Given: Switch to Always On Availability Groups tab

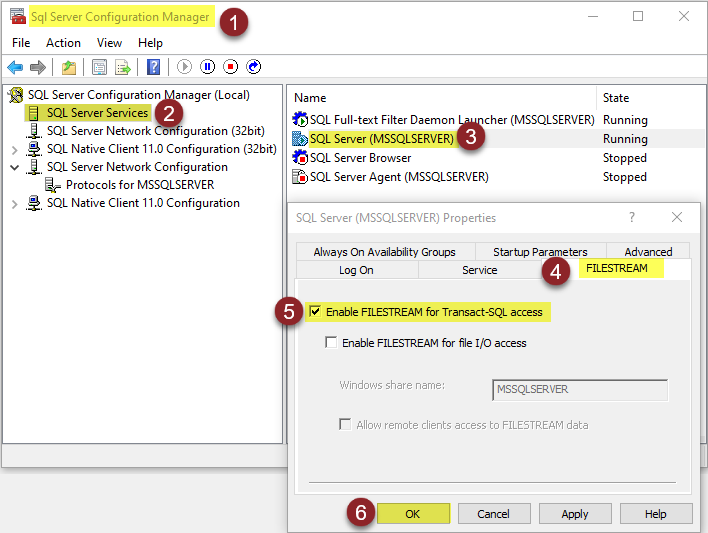Looking at the screenshot, I should tap(385, 252).
